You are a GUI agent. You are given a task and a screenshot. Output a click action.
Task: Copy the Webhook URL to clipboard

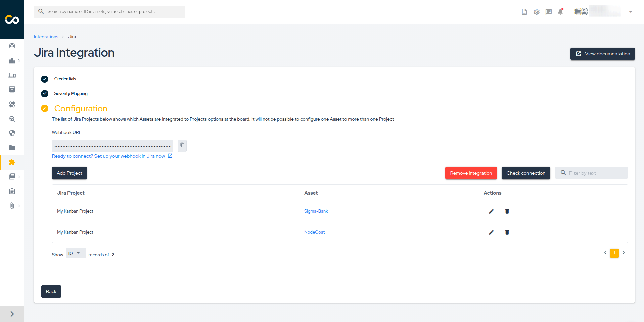pyautogui.click(x=182, y=145)
